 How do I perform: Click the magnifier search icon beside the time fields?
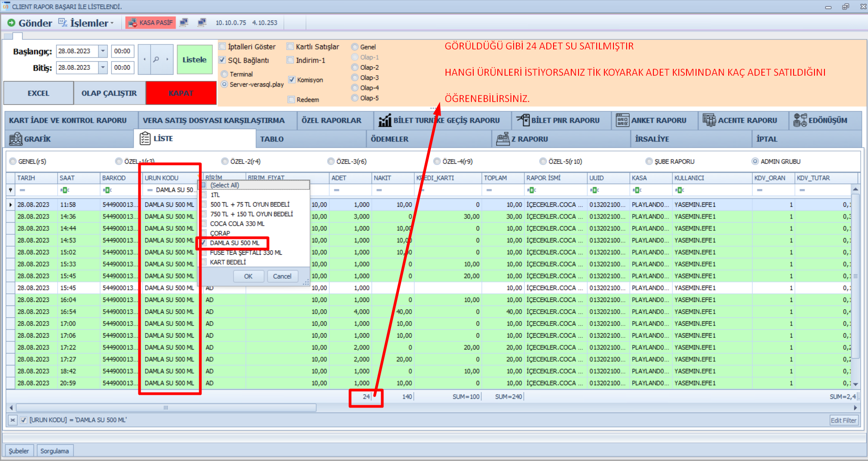[x=156, y=59]
